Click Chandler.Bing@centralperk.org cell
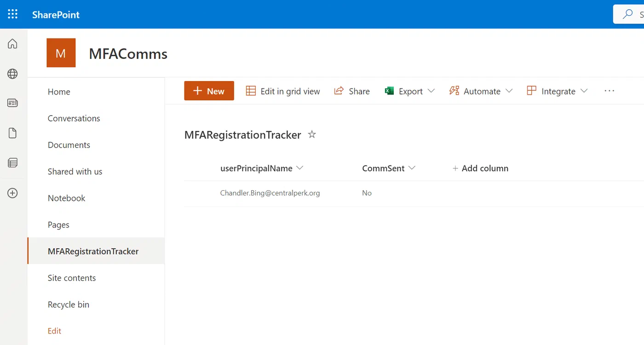 [270, 193]
